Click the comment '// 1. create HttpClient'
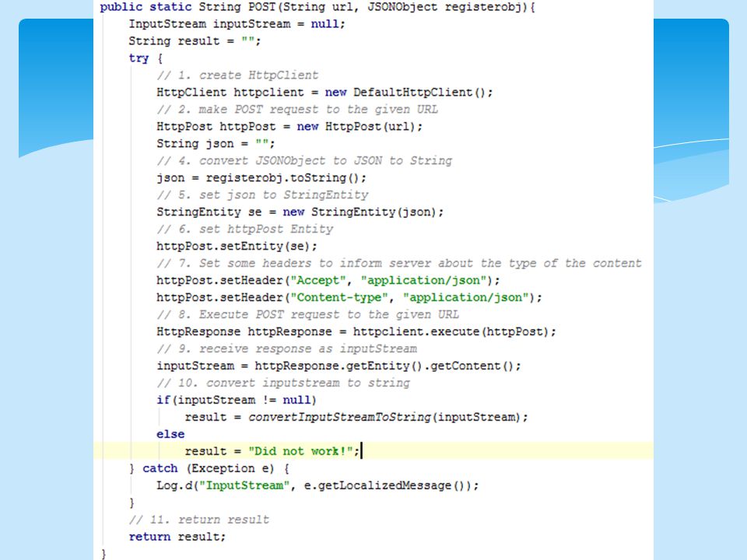 click(237, 75)
